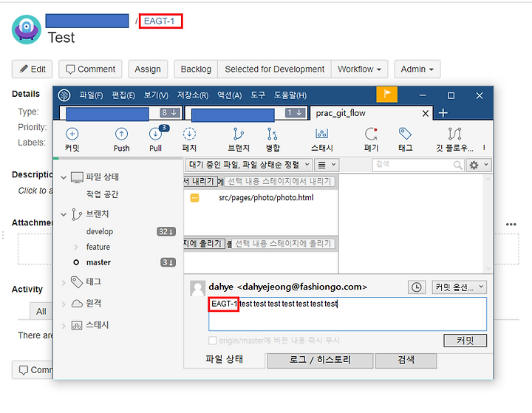Click the orange flag notification icon
532x413 pixels.
[386, 94]
